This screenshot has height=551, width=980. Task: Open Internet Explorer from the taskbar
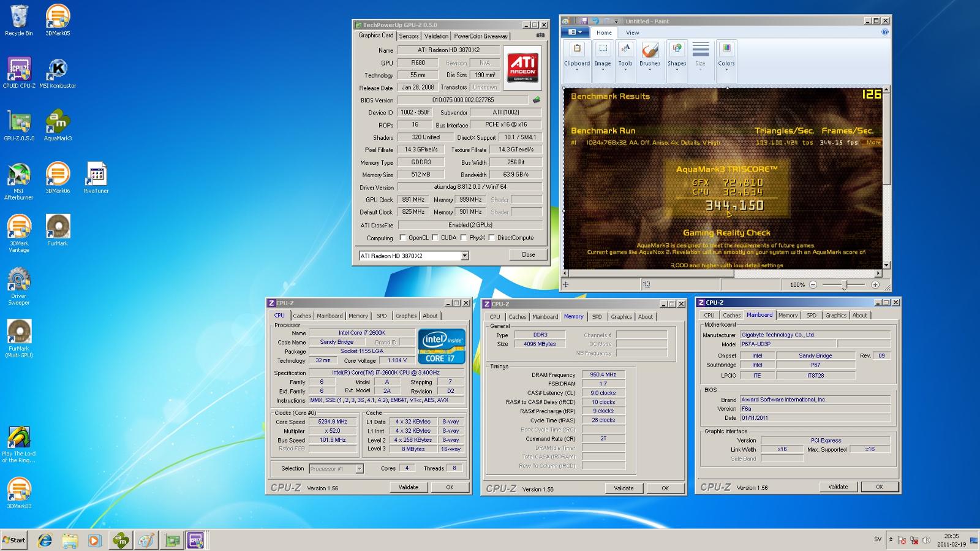(45, 541)
